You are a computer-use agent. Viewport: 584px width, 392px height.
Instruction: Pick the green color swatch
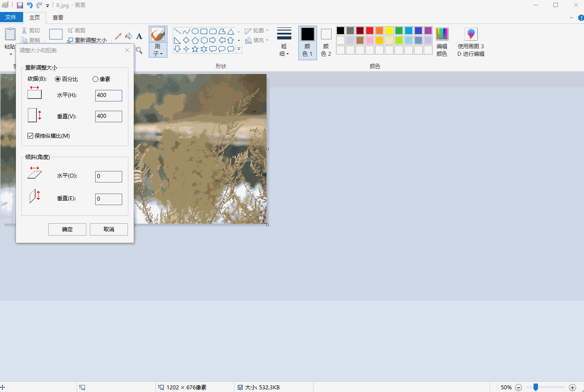(399, 31)
